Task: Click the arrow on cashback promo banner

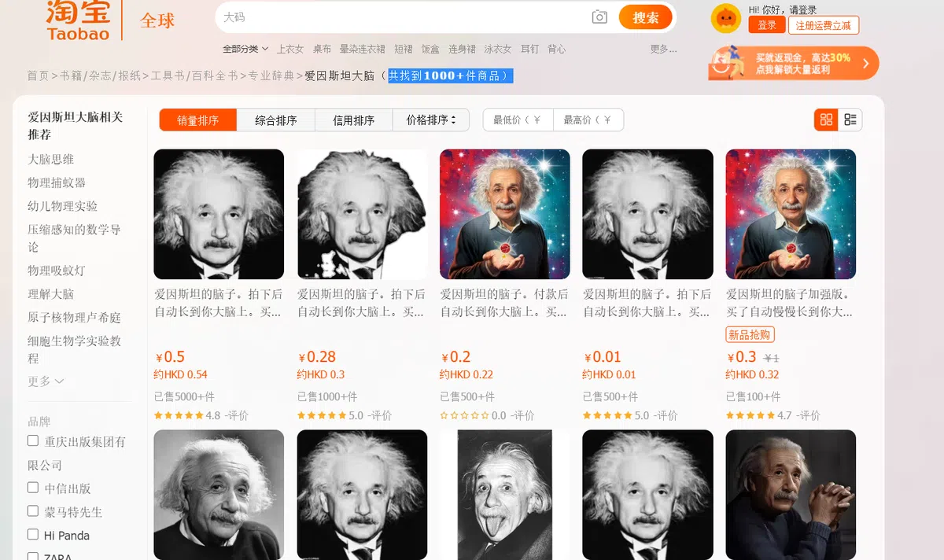Action: pos(865,64)
